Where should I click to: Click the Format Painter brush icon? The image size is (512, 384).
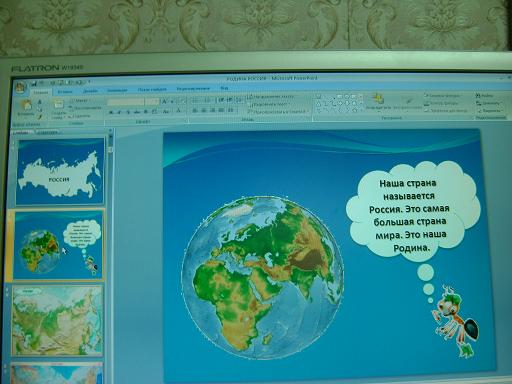[x=40, y=117]
